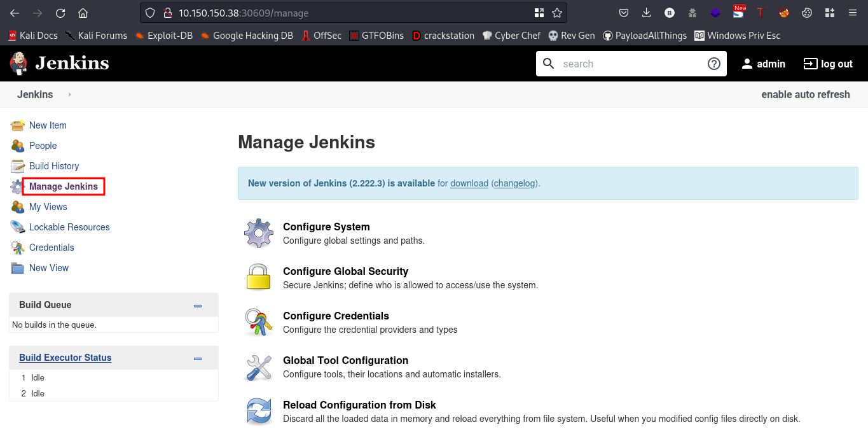This screenshot has height=441, width=868.
Task: Open the People link
Action: click(43, 146)
